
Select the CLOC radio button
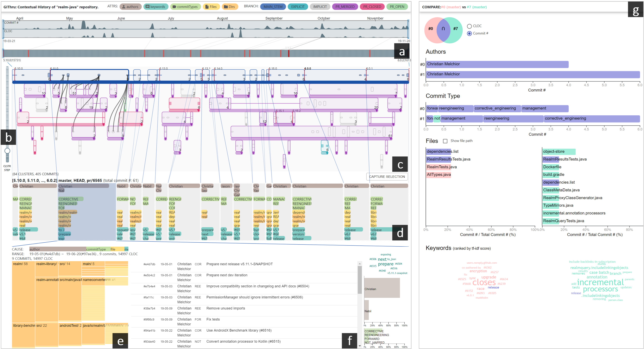(x=469, y=26)
